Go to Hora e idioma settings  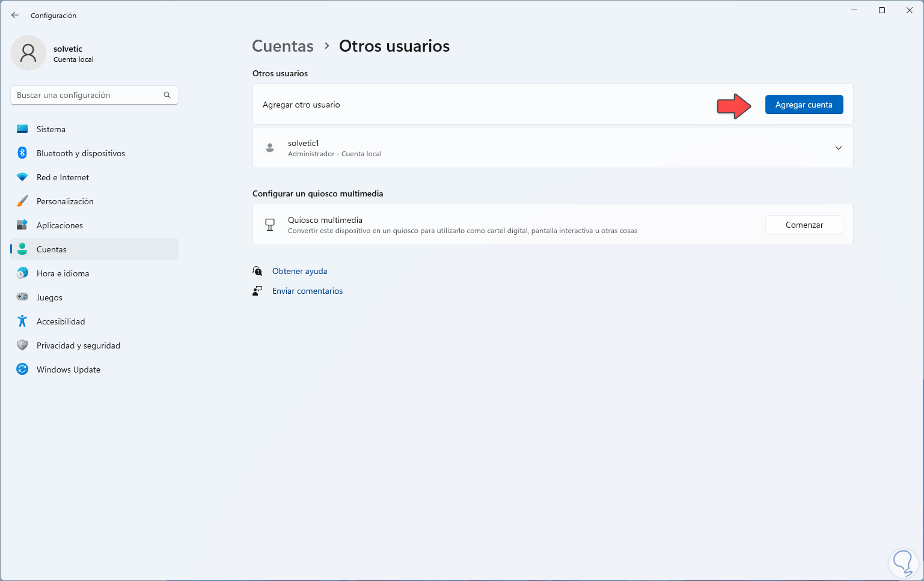pos(63,273)
